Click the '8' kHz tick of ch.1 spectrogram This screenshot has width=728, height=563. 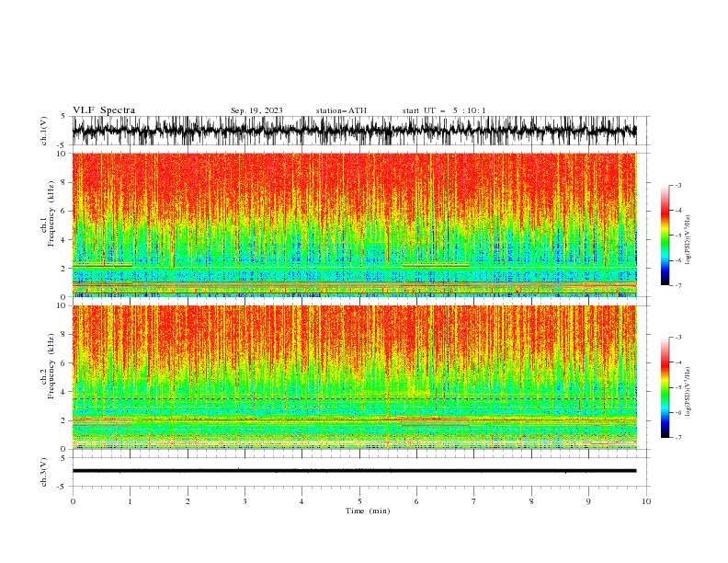(x=64, y=182)
